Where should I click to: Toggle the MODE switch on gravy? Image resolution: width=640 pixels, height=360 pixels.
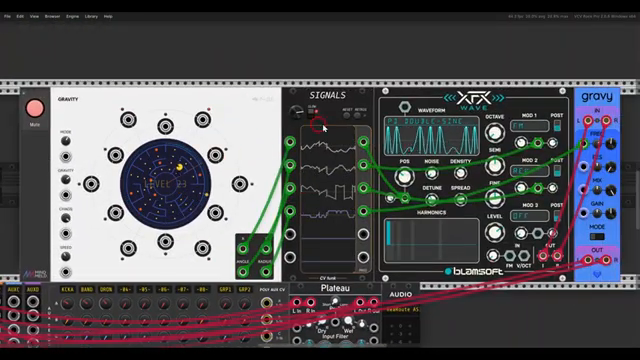tap(597, 237)
